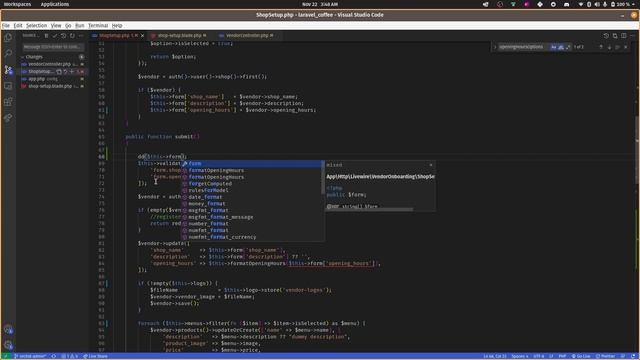Open the Accounts icon in activity bar
Viewport: 640px width, 360px height.
pyautogui.click(x=8, y=329)
